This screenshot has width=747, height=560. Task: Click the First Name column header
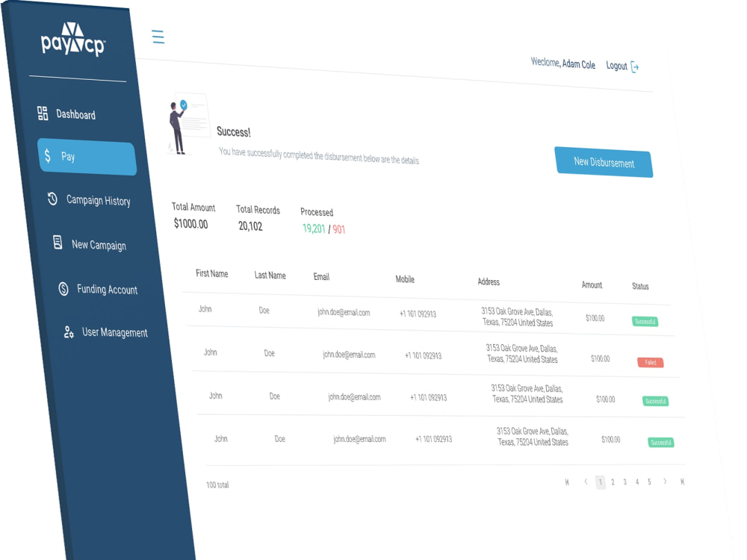click(x=212, y=273)
